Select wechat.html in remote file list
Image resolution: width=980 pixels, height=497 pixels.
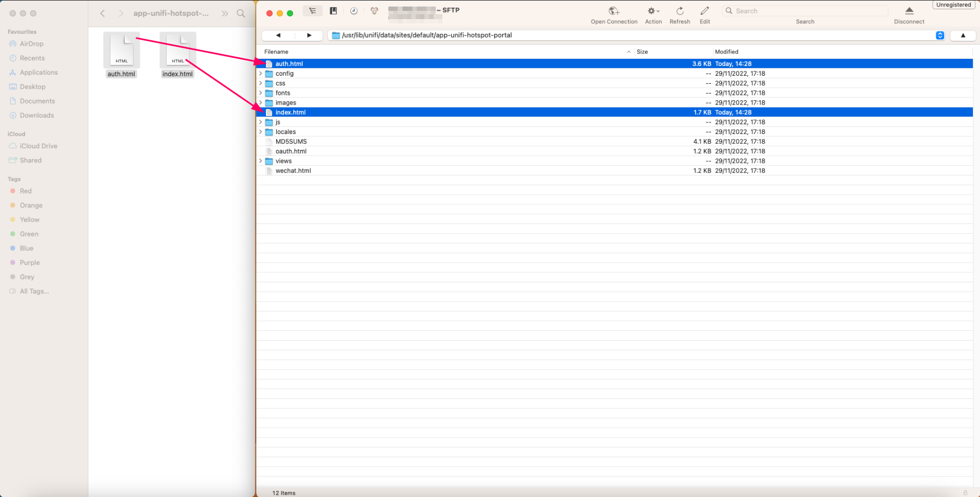(x=293, y=171)
